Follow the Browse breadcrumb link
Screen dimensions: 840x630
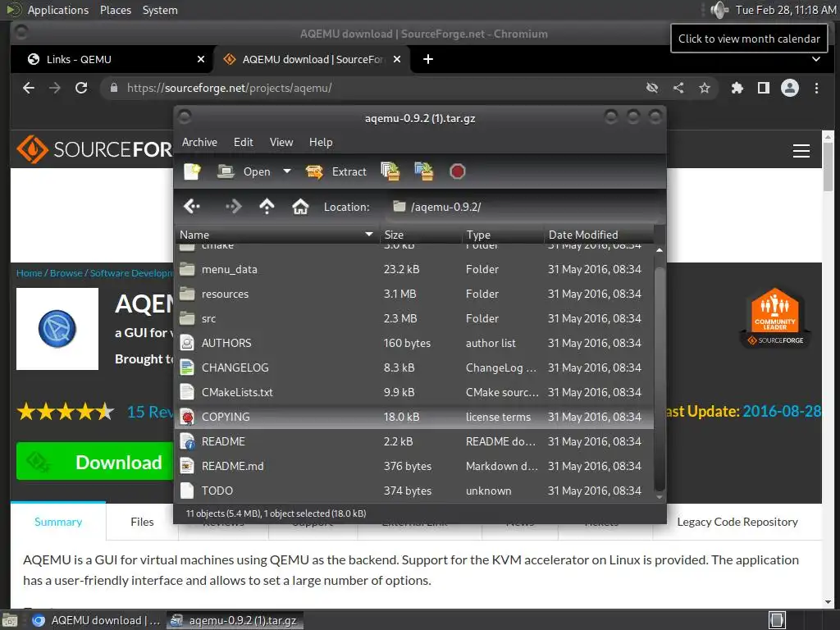[x=66, y=273]
